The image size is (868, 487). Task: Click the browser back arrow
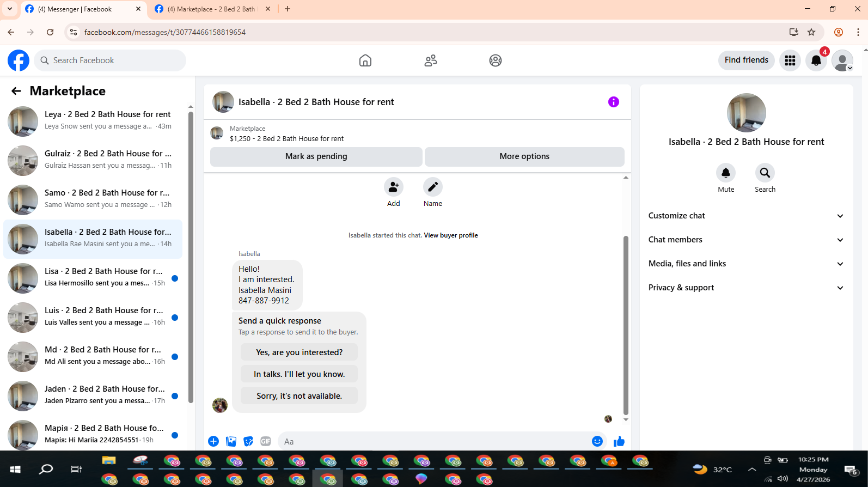pyautogui.click(x=11, y=32)
